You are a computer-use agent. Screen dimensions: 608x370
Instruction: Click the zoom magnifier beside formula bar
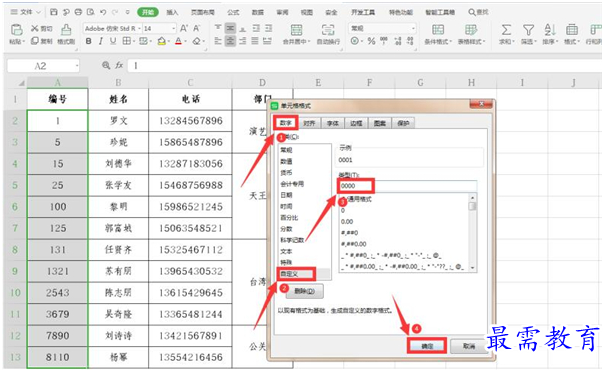[x=106, y=66]
